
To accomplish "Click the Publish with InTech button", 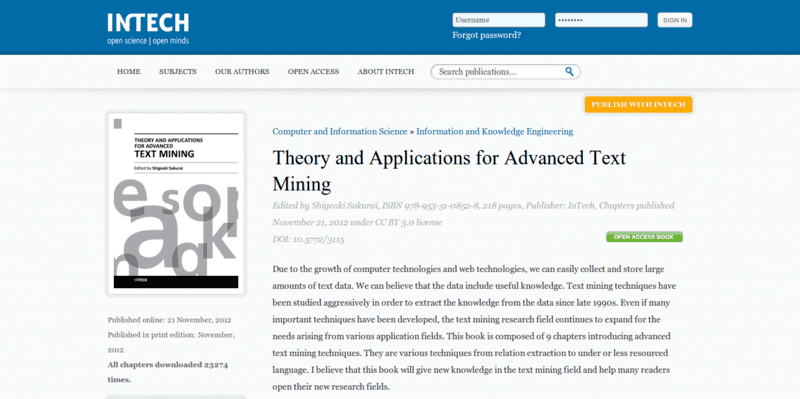I will click(638, 105).
